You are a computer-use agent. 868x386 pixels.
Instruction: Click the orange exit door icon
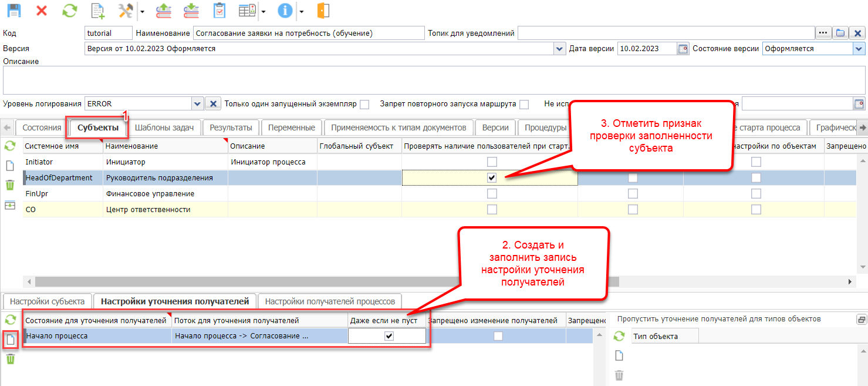[323, 11]
